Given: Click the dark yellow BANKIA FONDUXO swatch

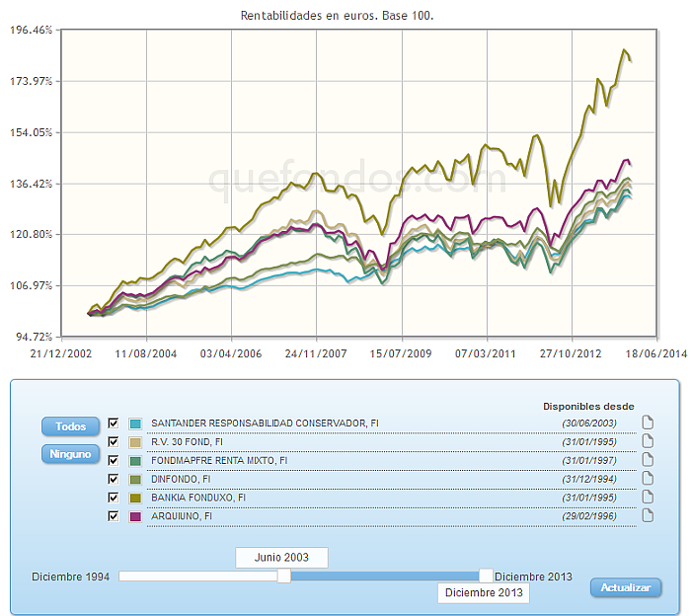Looking at the screenshot, I should tap(135, 498).
